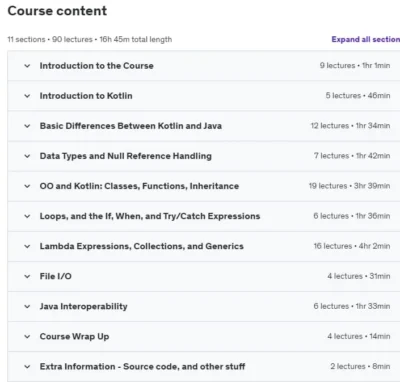Open chevron next to OO and Kotlin section
Viewport: 400px width, 382px height.
click(27, 186)
